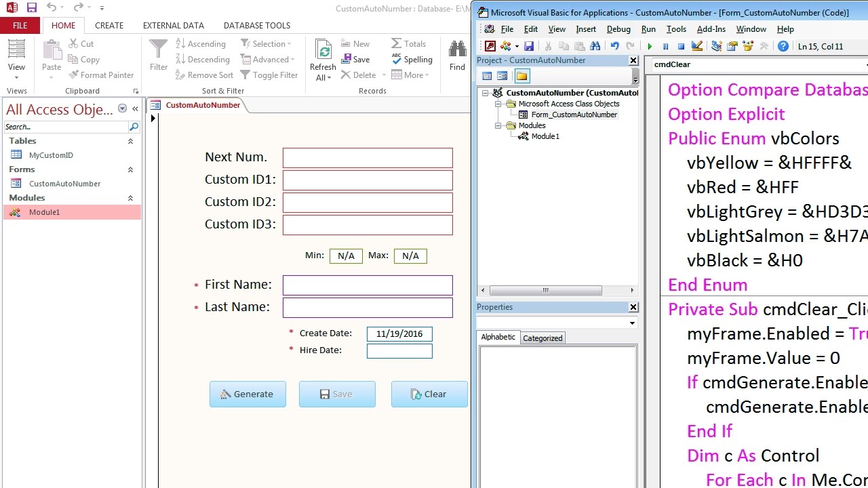Open Find with the binoculars in VBA toolbar
868x488 pixels.
pyautogui.click(x=595, y=46)
